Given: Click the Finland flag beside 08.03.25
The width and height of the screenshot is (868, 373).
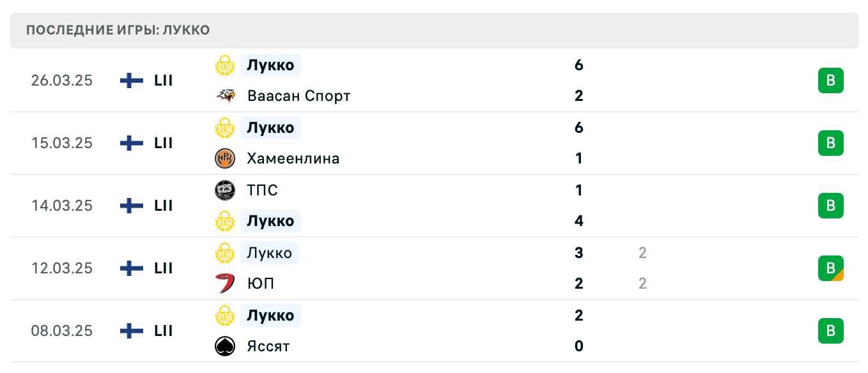Looking at the screenshot, I should pos(130,330).
